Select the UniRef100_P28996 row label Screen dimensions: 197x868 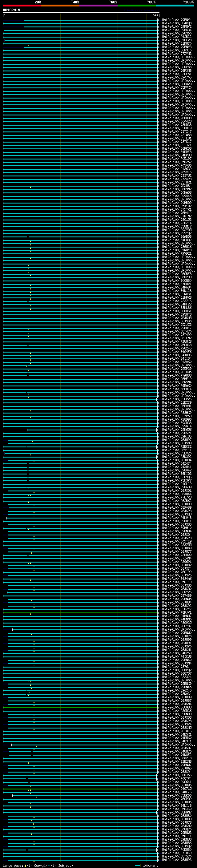click(177, 419)
